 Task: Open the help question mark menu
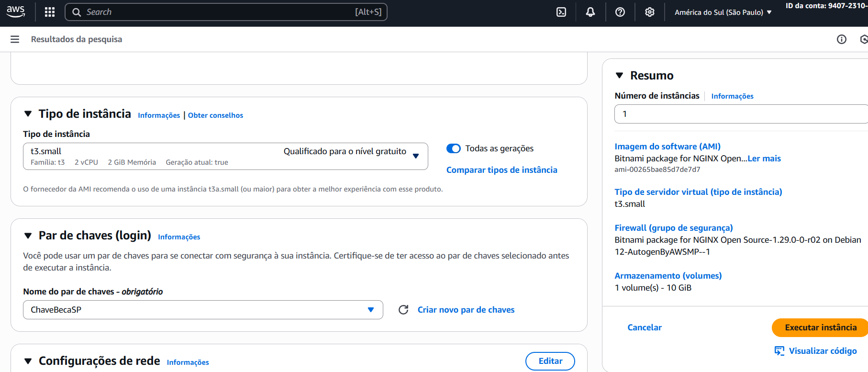pos(620,12)
